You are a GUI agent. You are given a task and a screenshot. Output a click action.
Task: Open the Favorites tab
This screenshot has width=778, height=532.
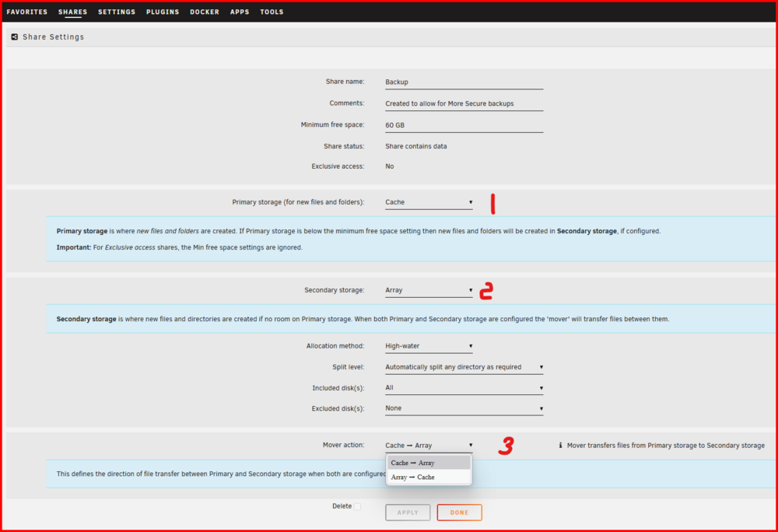(x=26, y=12)
